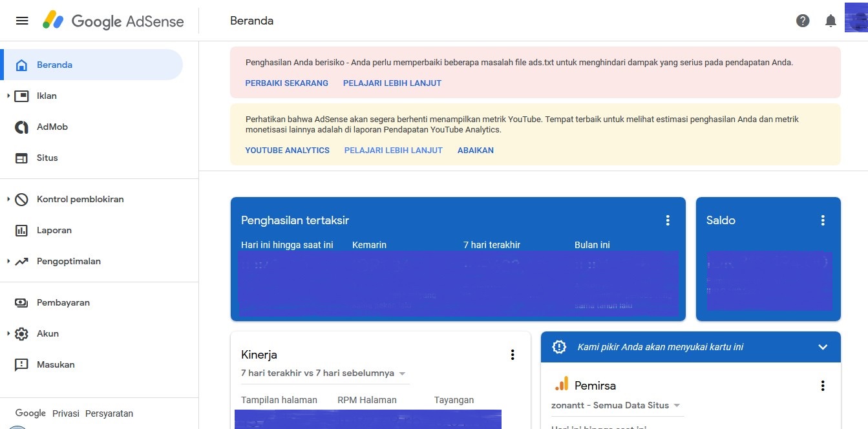Open the account profile avatar
Image resolution: width=868 pixels, height=429 pixels.
tap(856, 17)
